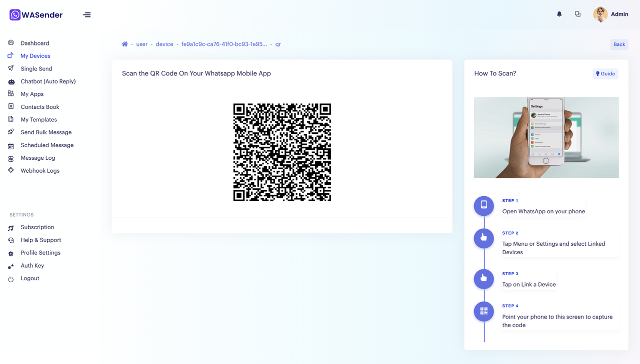Click the Help & Support headset icon
Image resolution: width=640 pixels, height=364 pixels.
point(11,240)
